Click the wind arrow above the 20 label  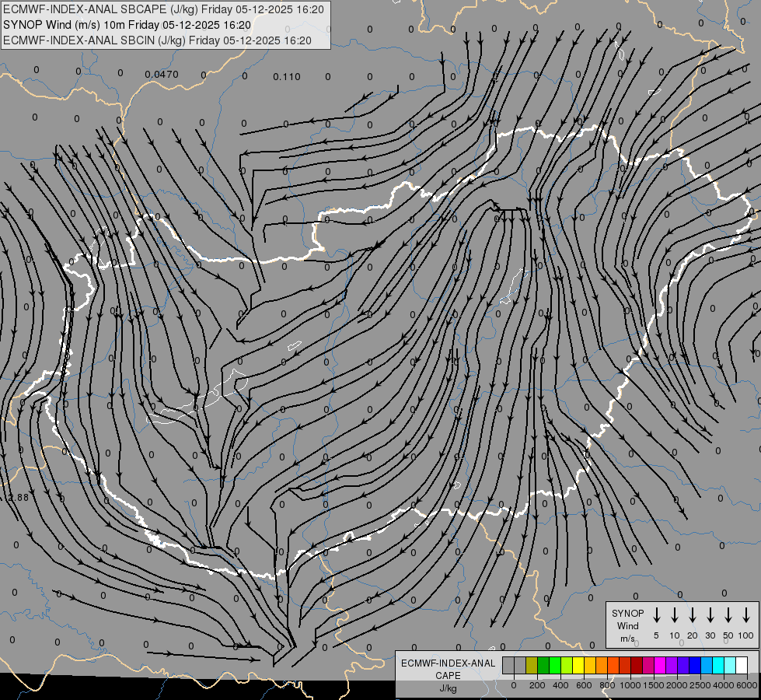click(693, 615)
